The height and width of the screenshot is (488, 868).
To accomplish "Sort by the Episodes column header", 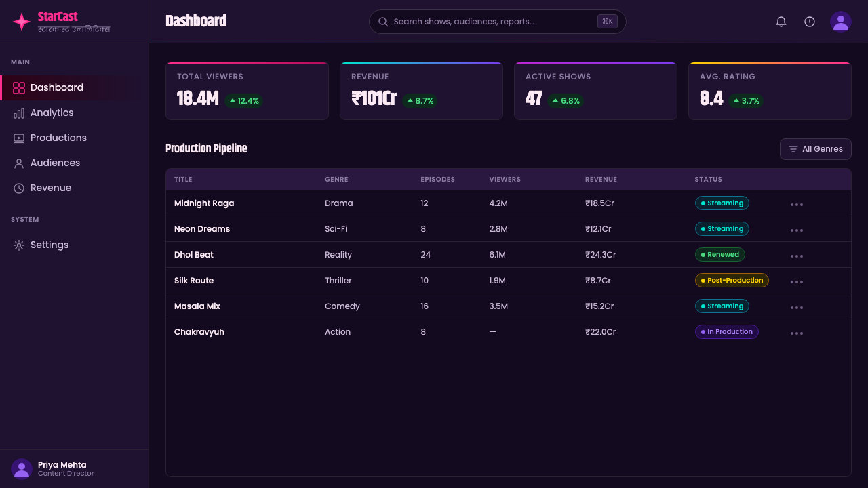I will point(437,180).
